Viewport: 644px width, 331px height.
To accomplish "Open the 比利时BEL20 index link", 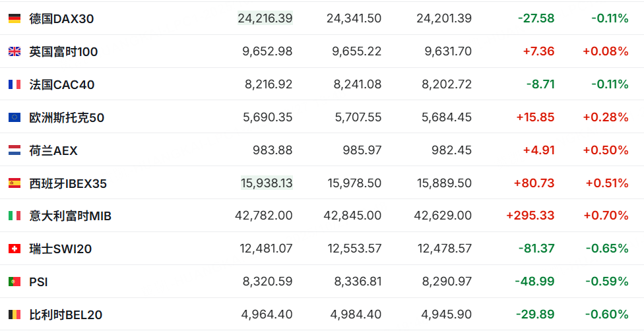I will (66, 315).
